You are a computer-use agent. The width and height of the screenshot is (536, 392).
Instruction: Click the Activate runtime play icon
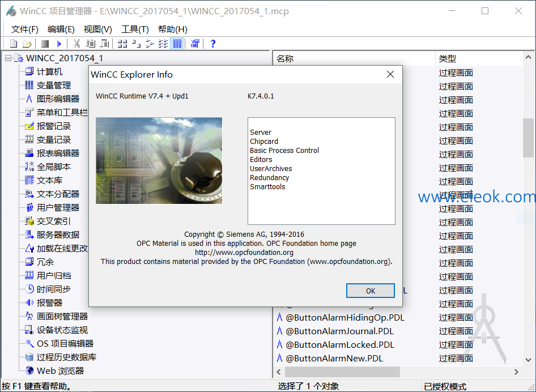59,44
